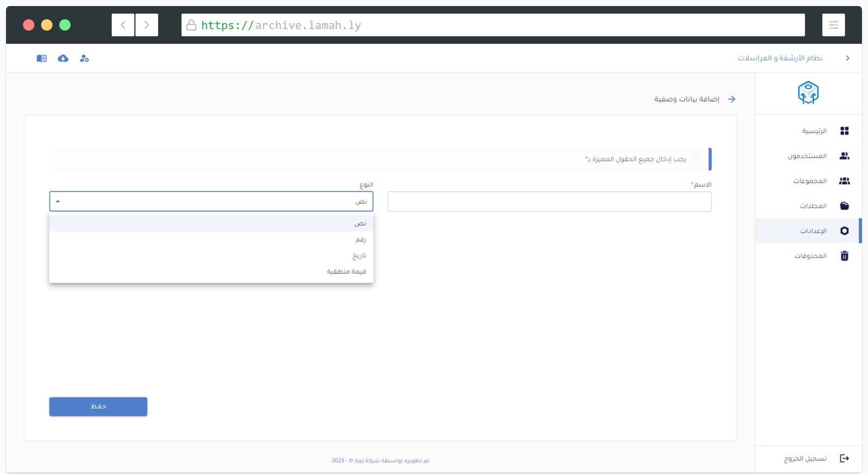The image size is (868, 474).
Task: Choose تاريخ from the type list
Action: pyautogui.click(x=359, y=256)
